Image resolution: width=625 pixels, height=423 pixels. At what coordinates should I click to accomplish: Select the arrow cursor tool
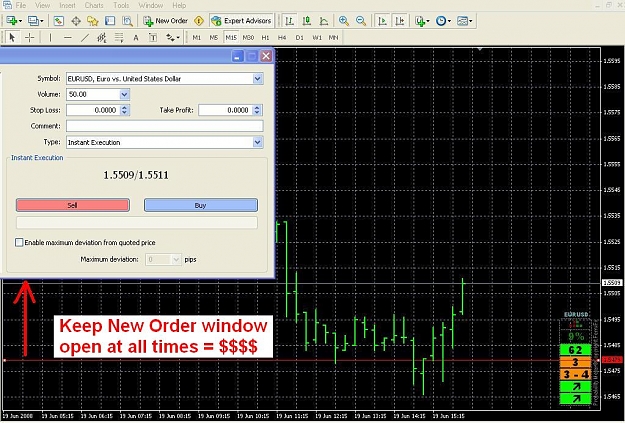[12, 37]
